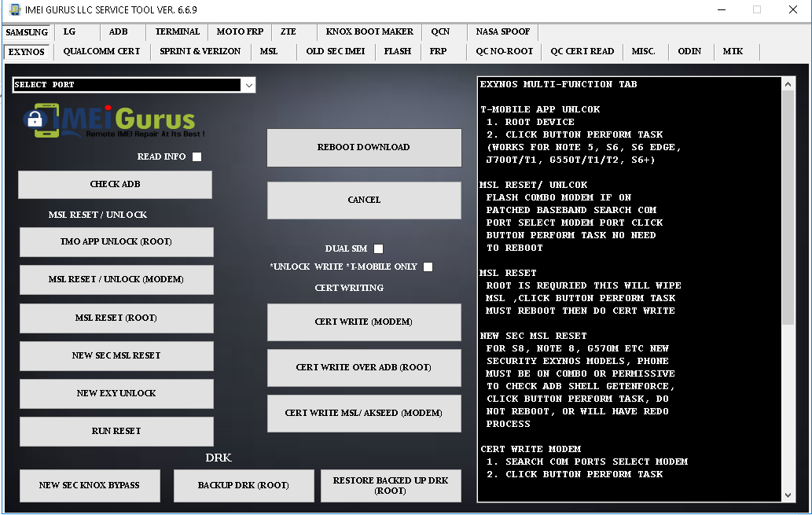Click the EXYNOS MULTI-FUNCTION TAB heading text

coord(558,84)
